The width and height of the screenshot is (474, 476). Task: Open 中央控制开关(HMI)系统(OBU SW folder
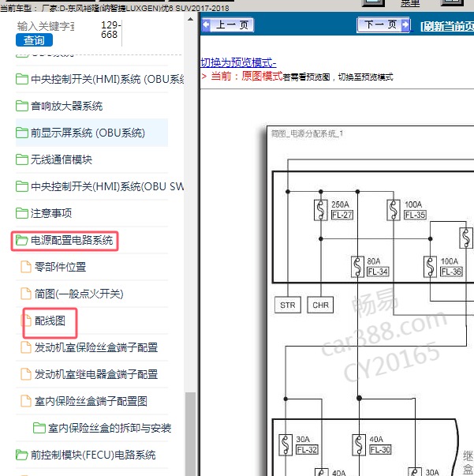tap(99, 186)
